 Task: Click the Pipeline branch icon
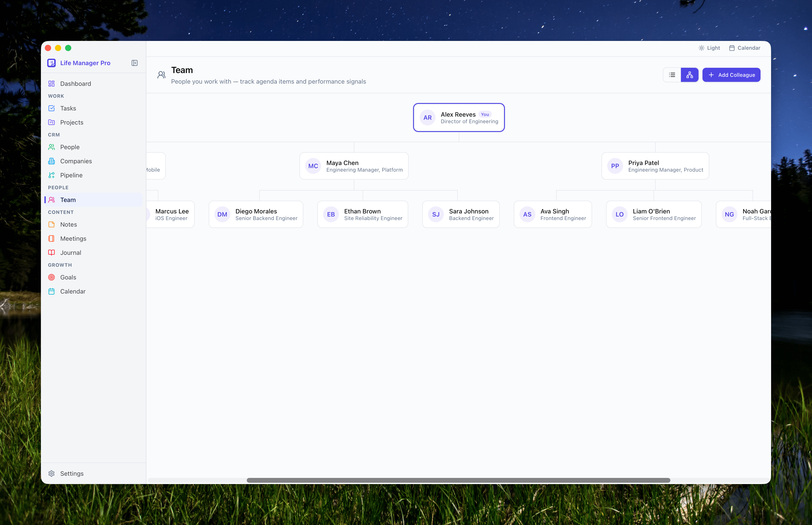51,175
